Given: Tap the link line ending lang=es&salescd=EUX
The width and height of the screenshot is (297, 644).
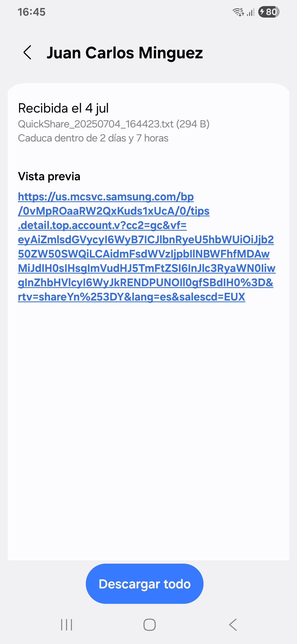Looking at the screenshot, I should [x=131, y=297].
